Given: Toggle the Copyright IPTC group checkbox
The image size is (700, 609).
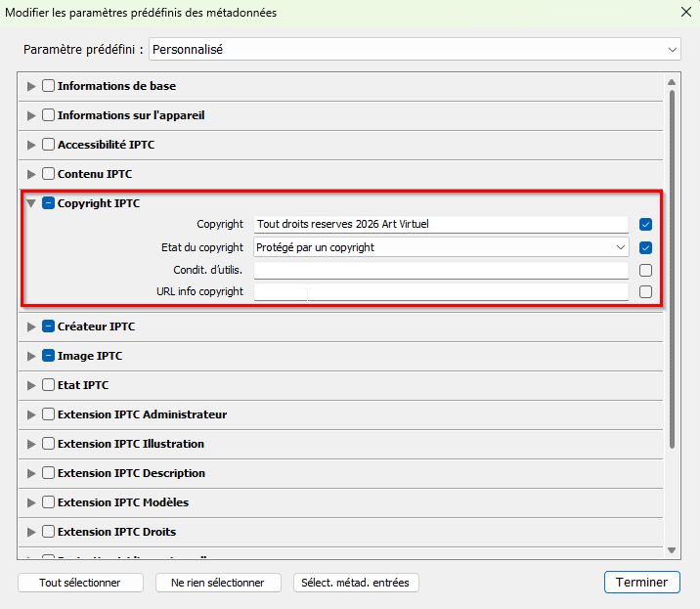Looking at the screenshot, I should click(x=48, y=203).
